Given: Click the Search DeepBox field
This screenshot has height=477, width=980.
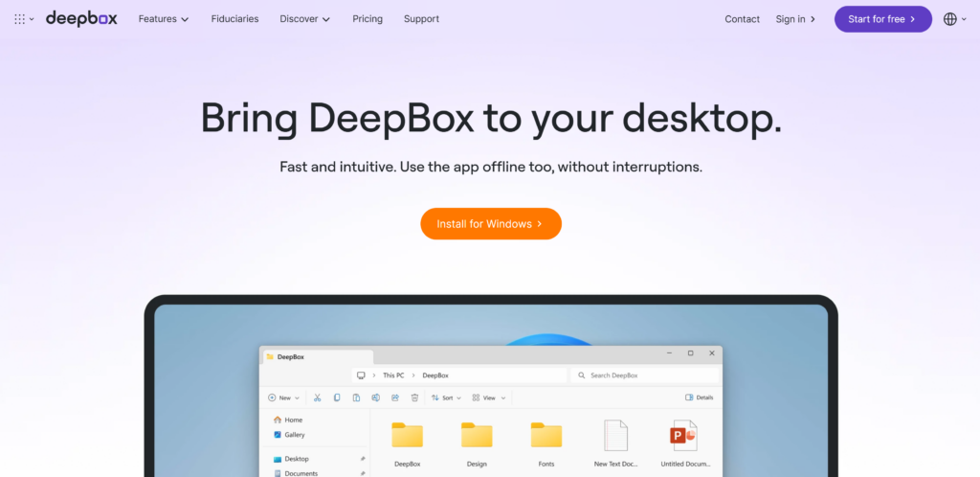Looking at the screenshot, I should 644,375.
